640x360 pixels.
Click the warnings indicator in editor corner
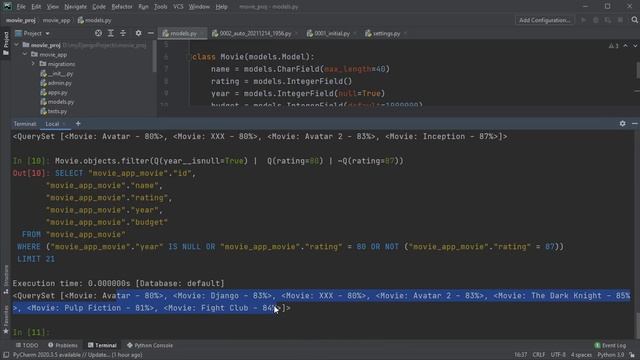[613, 46]
